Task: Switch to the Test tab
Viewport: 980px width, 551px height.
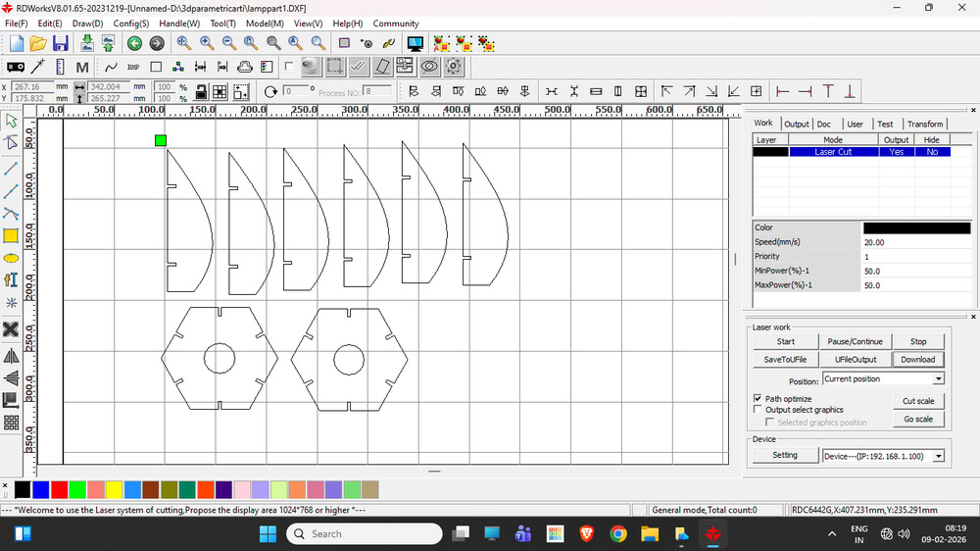Action: (885, 124)
